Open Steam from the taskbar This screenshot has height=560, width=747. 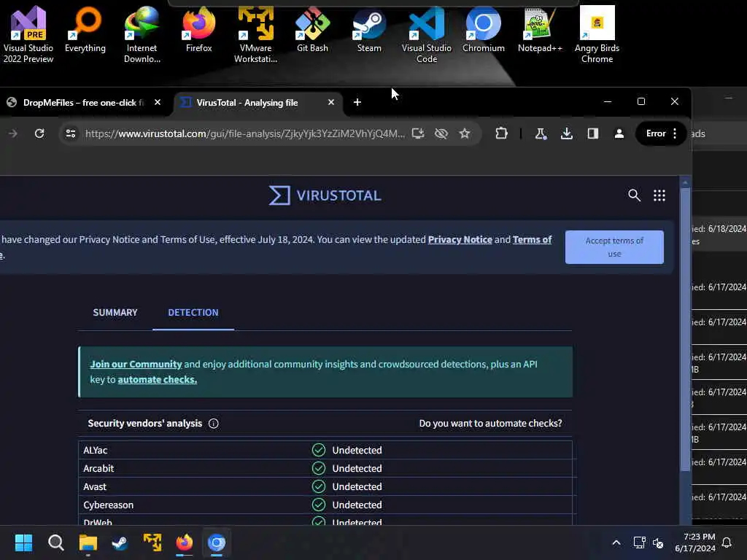coord(120,542)
